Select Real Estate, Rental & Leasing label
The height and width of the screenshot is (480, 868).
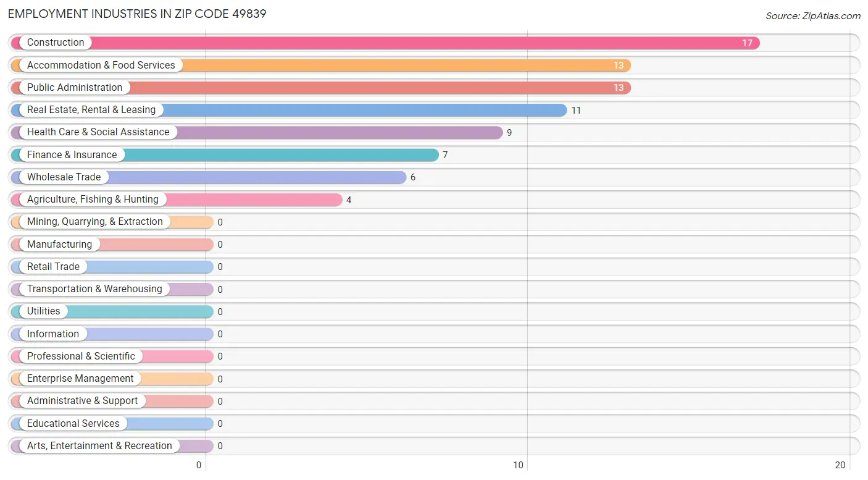[91, 110]
